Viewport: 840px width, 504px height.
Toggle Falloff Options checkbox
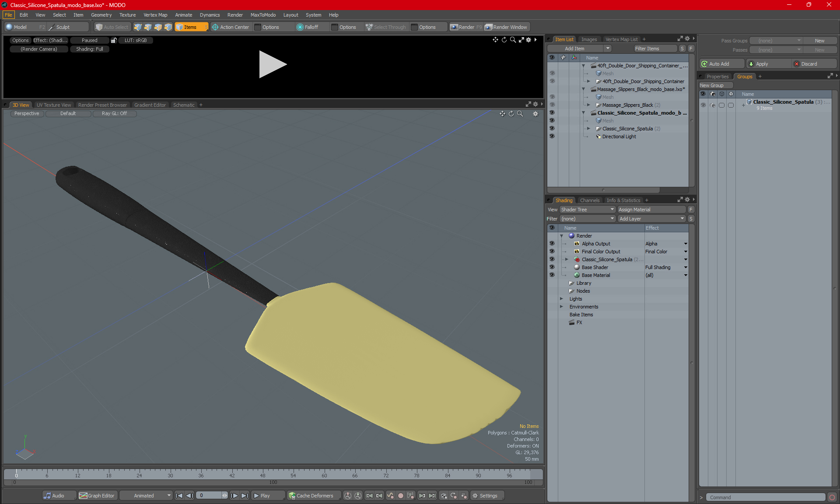point(335,27)
